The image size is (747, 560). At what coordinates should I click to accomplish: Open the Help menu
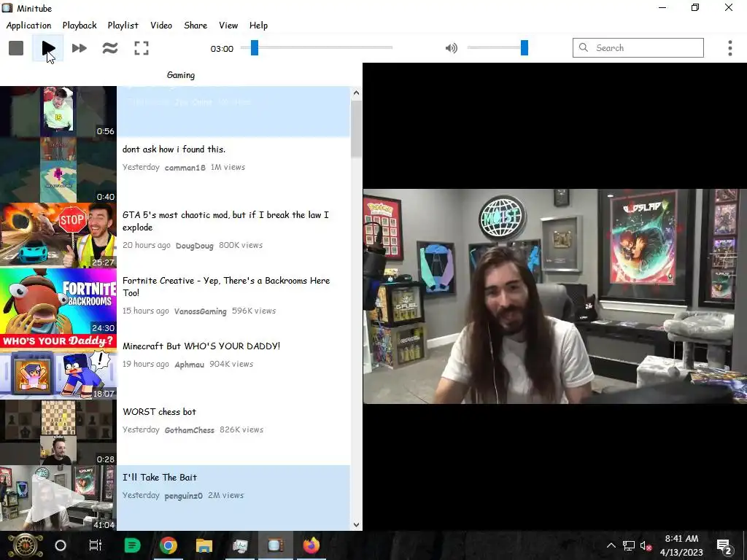[x=258, y=26]
